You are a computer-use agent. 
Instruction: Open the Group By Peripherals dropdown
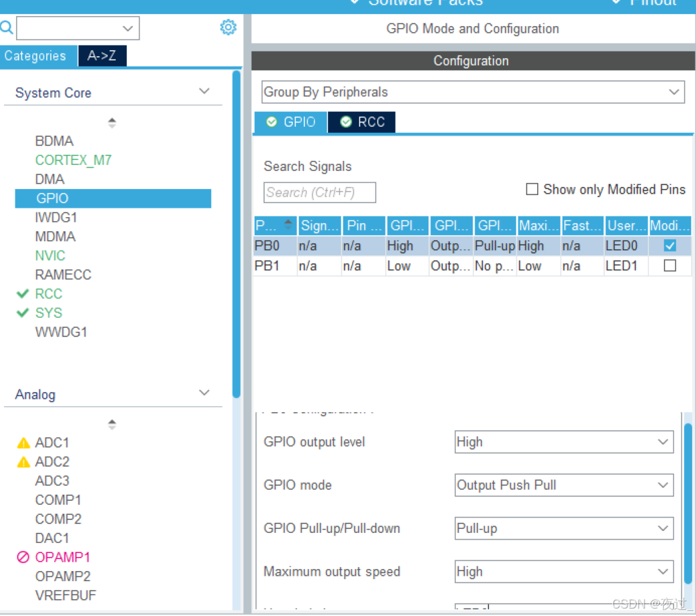click(x=675, y=92)
